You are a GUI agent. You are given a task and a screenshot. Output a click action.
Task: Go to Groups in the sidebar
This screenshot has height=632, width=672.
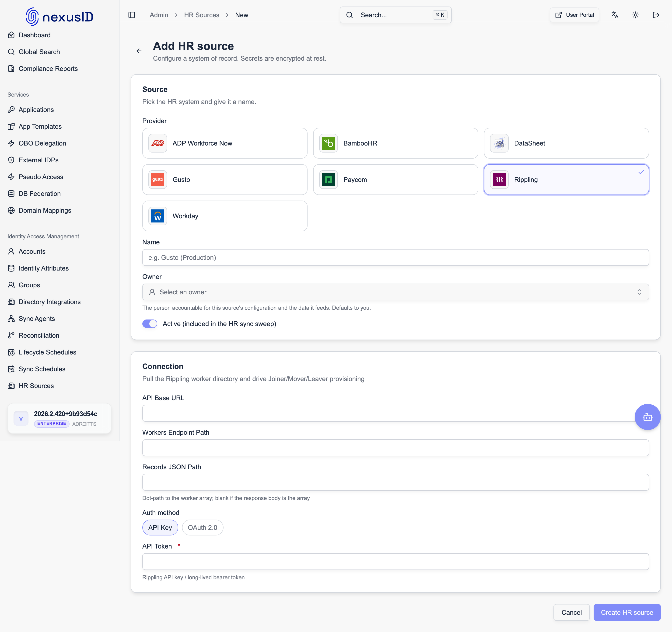point(59,285)
